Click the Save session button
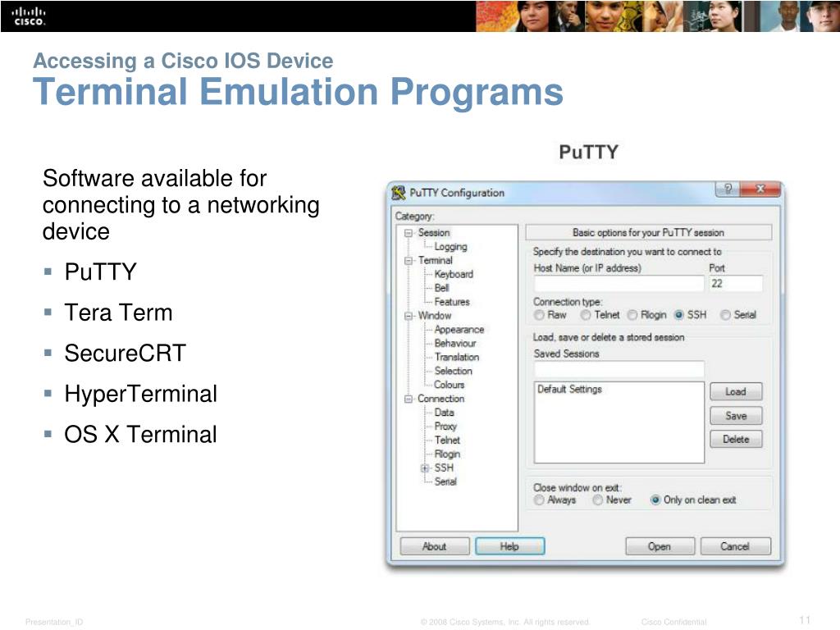 736,416
